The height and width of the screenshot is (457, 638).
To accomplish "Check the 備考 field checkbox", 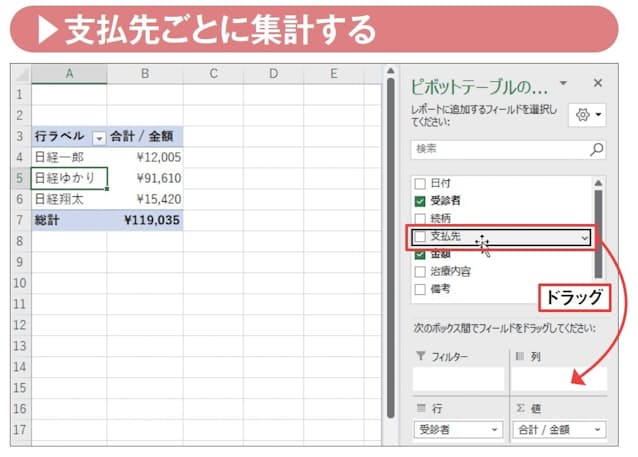I will point(420,289).
